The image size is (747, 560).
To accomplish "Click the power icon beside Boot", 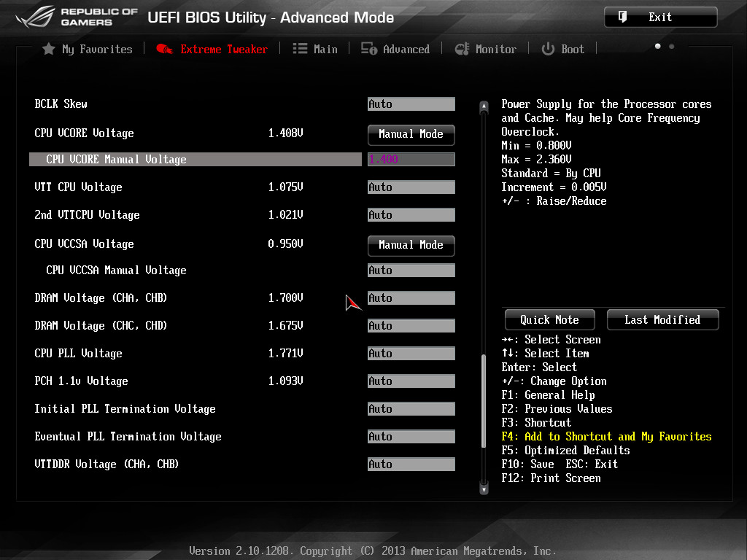I will pyautogui.click(x=548, y=49).
